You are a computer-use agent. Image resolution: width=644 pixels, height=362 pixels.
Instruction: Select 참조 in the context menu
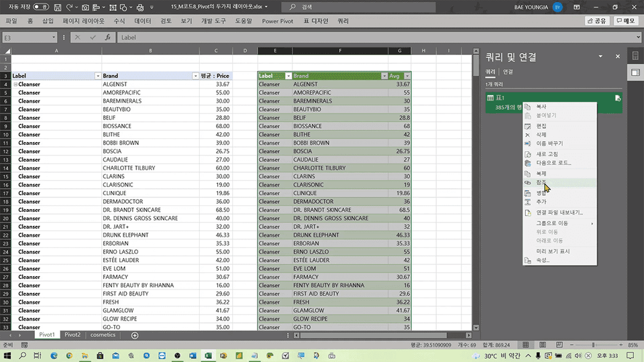click(559, 182)
